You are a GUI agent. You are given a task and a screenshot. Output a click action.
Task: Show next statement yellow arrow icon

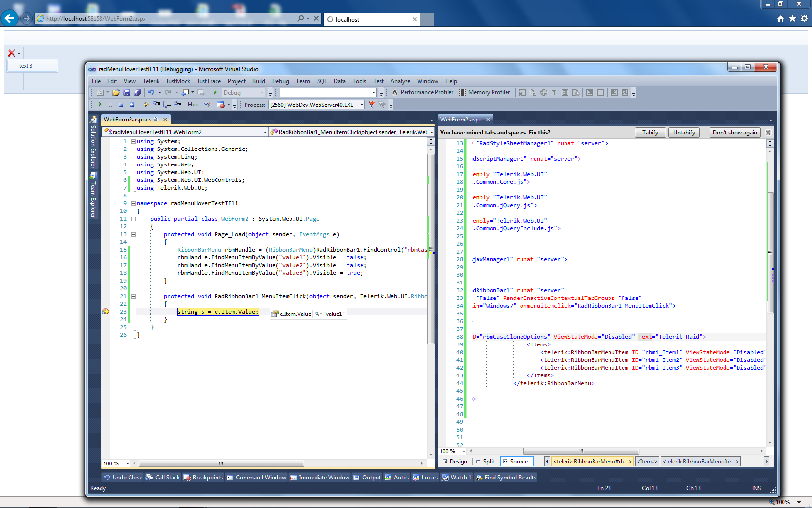pyautogui.click(x=145, y=105)
